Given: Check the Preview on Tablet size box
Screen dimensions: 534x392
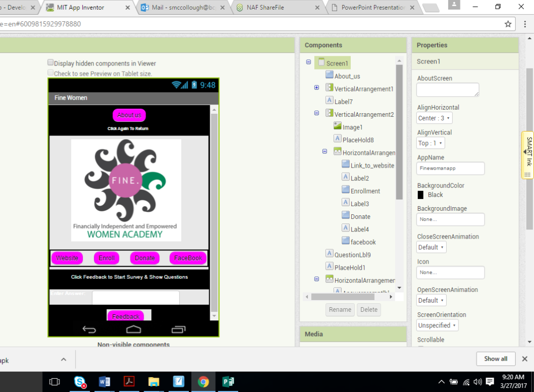Looking at the screenshot, I should point(50,73).
